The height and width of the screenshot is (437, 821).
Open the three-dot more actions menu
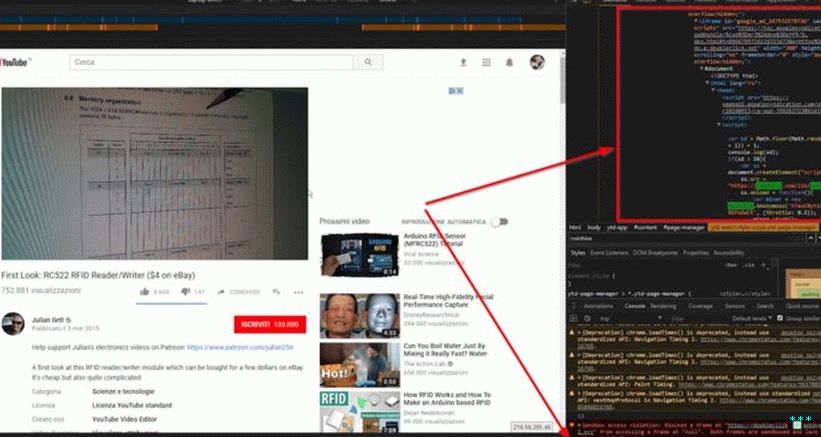pos(298,292)
